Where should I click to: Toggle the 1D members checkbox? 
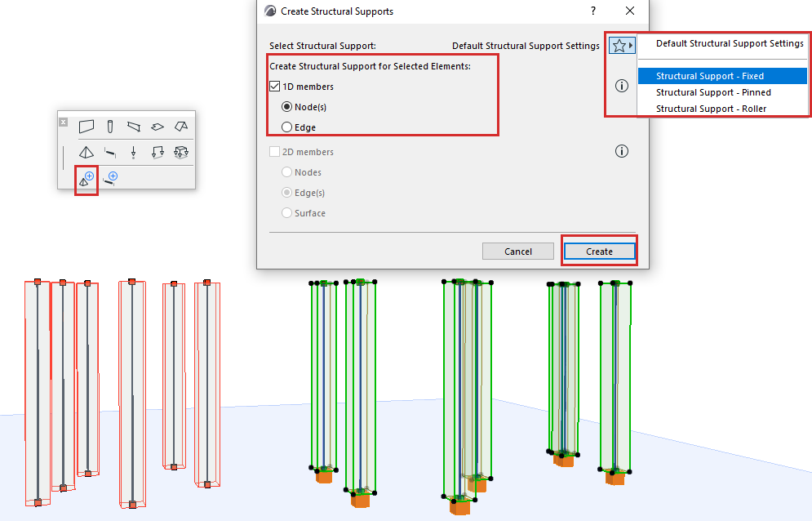click(x=274, y=87)
